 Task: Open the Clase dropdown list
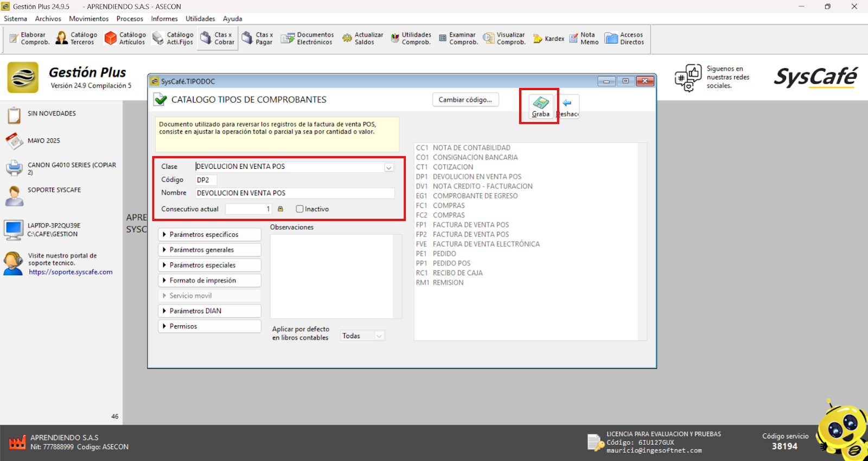pos(389,167)
